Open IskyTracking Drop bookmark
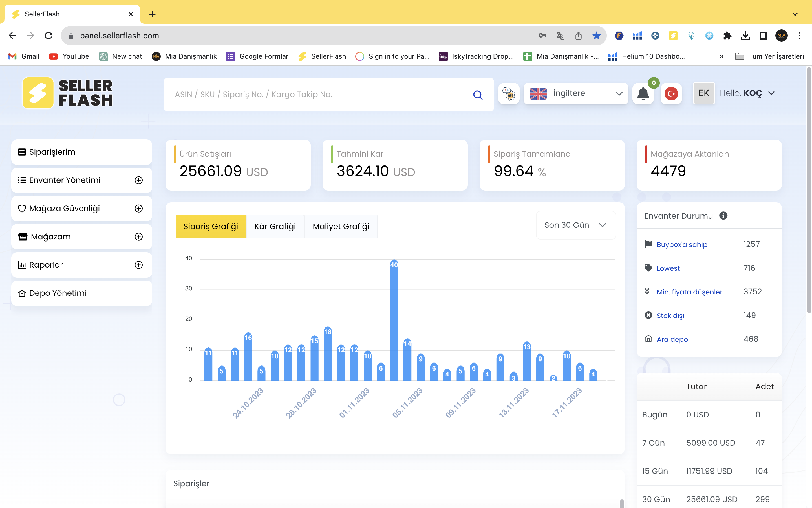The image size is (812, 508). click(476, 56)
